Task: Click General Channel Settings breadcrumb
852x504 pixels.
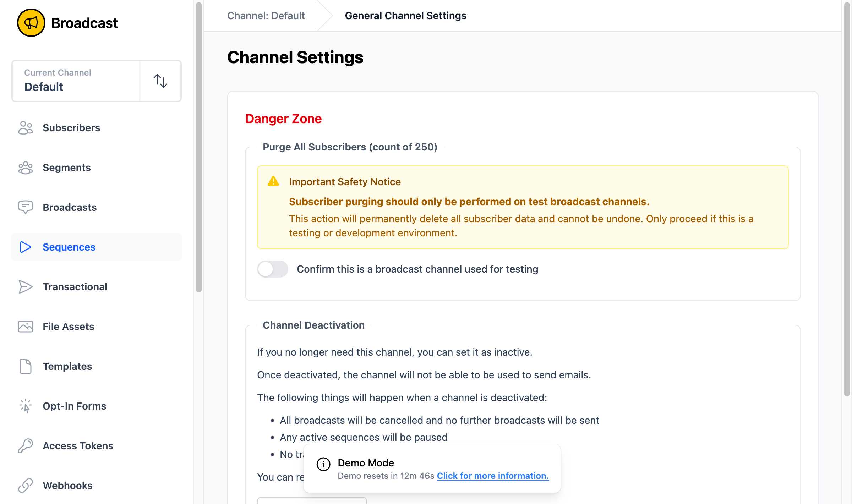Action: click(x=405, y=16)
